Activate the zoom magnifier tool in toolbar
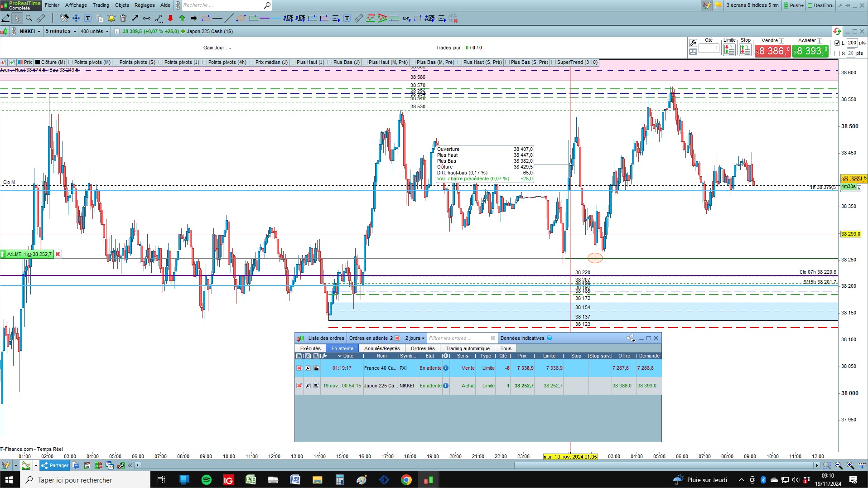This screenshot has width=868, height=488. click(29, 19)
